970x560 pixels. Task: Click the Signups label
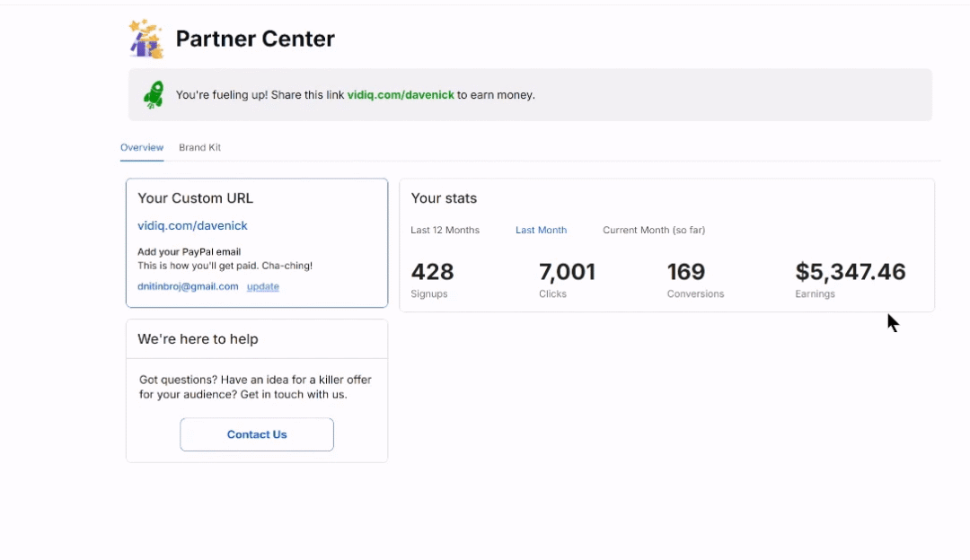[429, 294]
